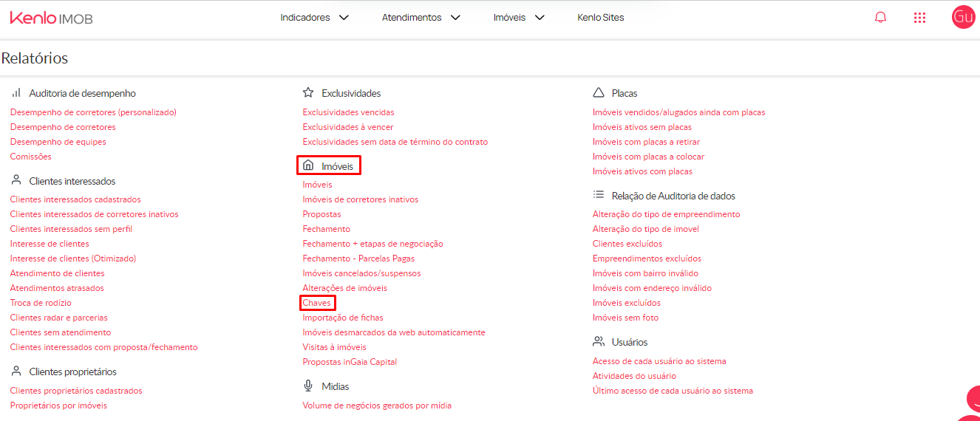The height and width of the screenshot is (421, 980).
Task: Open Imóveis com endereço inválido report
Action: pos(653,288)
